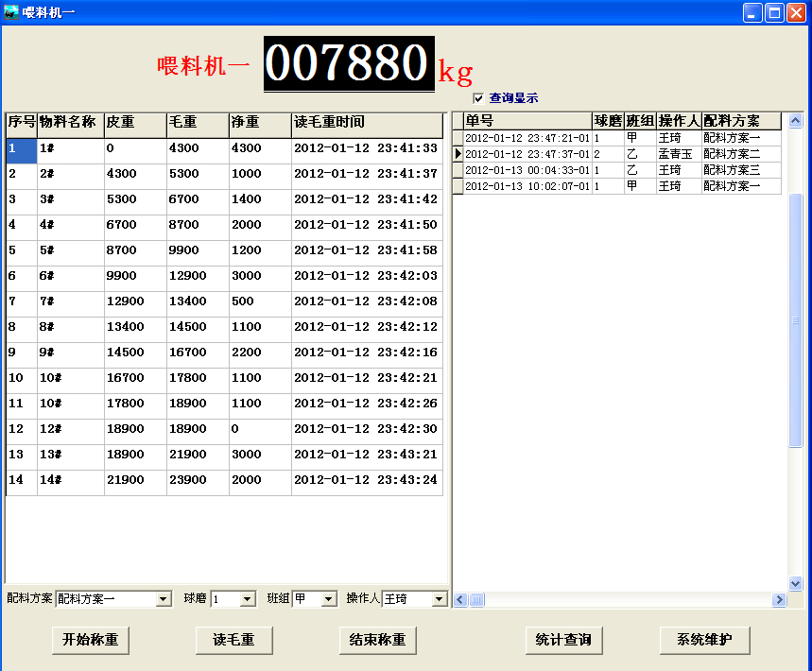
Task: Open the 球磨 dropdown
Action: click(248, 598)
